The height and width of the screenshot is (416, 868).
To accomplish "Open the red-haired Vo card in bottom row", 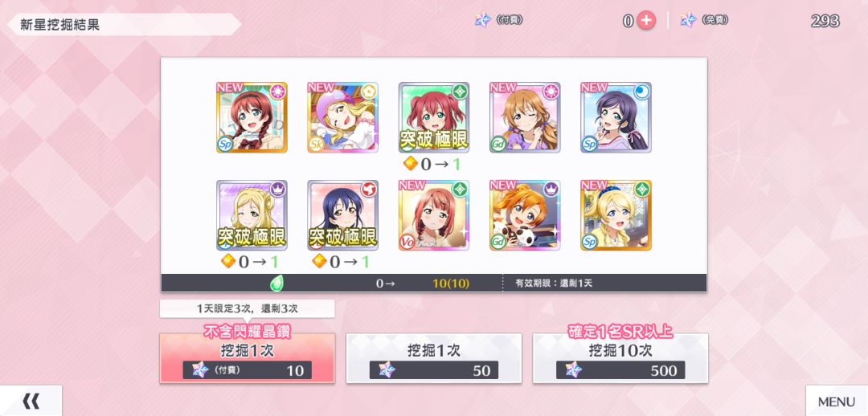I will pyautogui.click(x=434, y=215).
